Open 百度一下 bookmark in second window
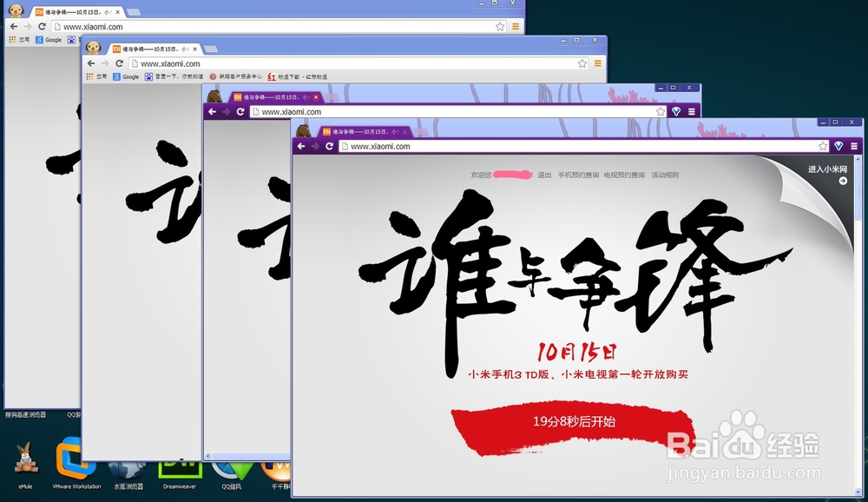This screenshot has width=868, height=502. [x=174, y=77]
